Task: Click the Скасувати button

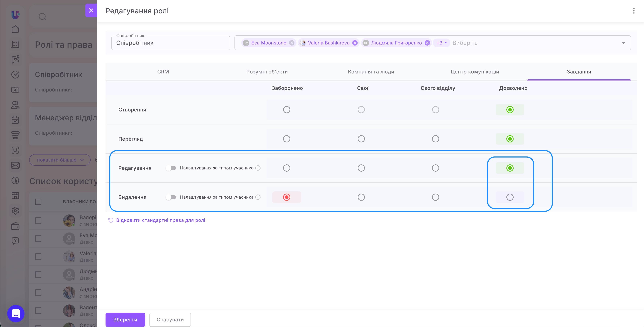Action: pyautogui.click(x=170, y=319)
